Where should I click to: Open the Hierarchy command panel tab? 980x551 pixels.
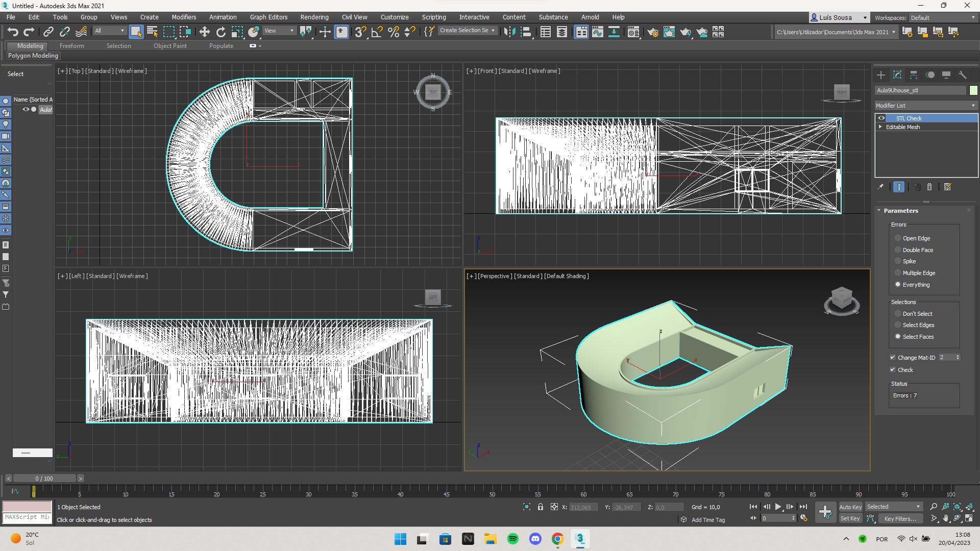click(x=914, y=75)
